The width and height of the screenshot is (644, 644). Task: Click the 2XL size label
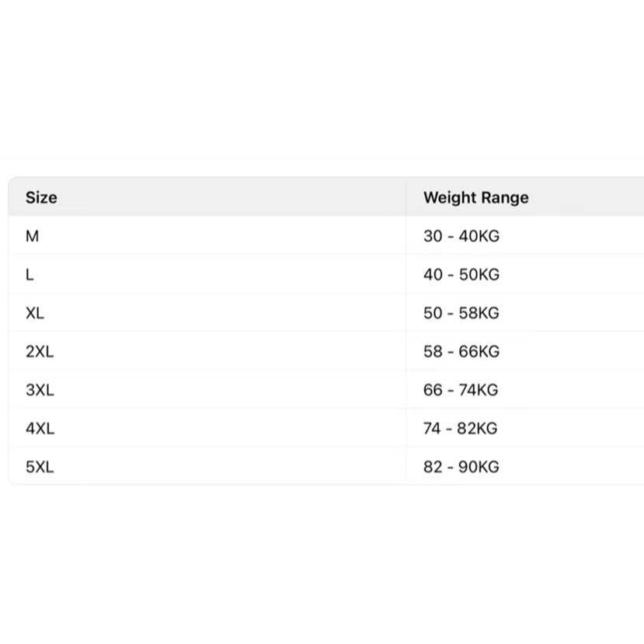[40, 351]
